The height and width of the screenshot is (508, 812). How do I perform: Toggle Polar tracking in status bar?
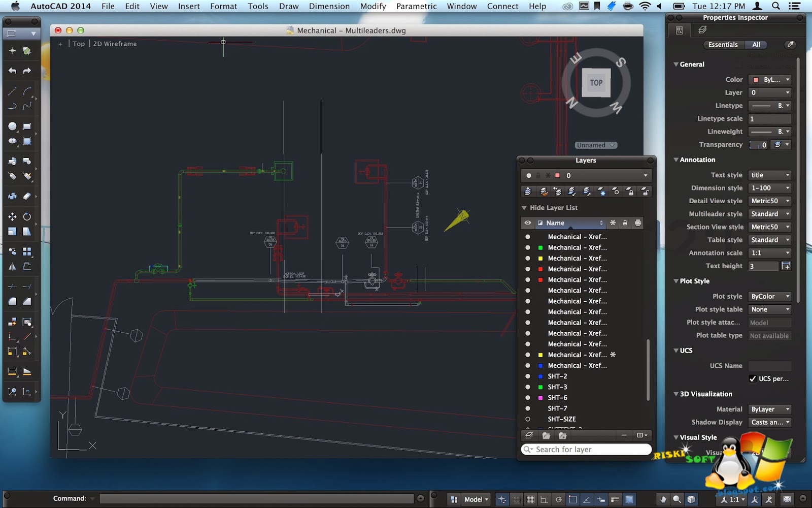point(559,499)
